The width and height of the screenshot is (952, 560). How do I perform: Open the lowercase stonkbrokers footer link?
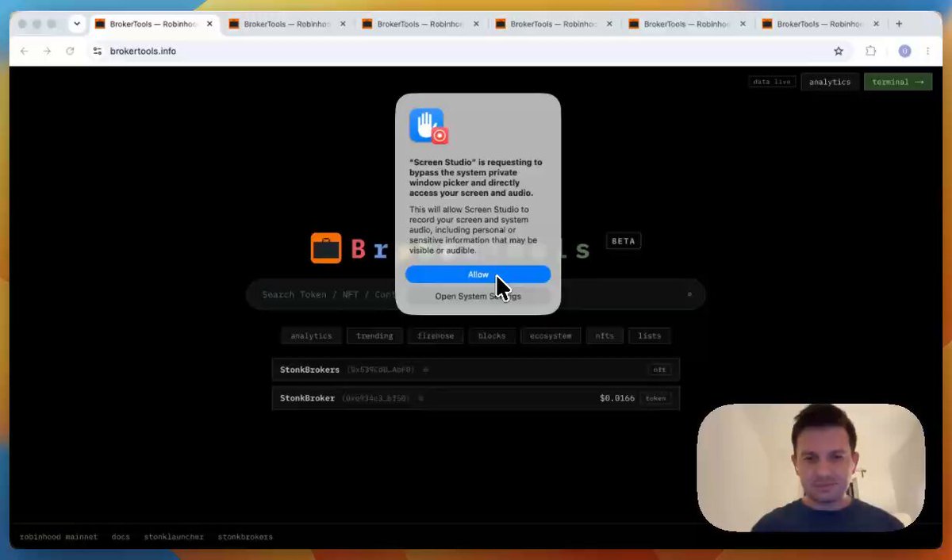(x=245, y=537)
